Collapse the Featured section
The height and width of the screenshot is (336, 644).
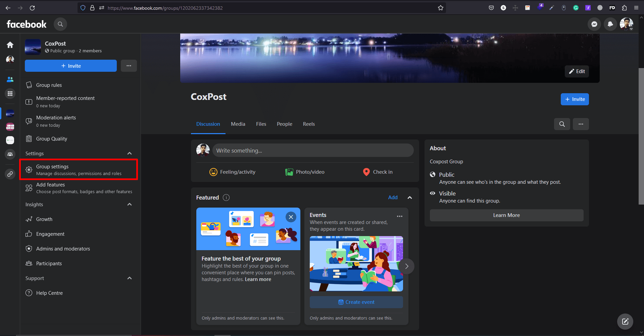pyautogui.click(x=409, y=198)
